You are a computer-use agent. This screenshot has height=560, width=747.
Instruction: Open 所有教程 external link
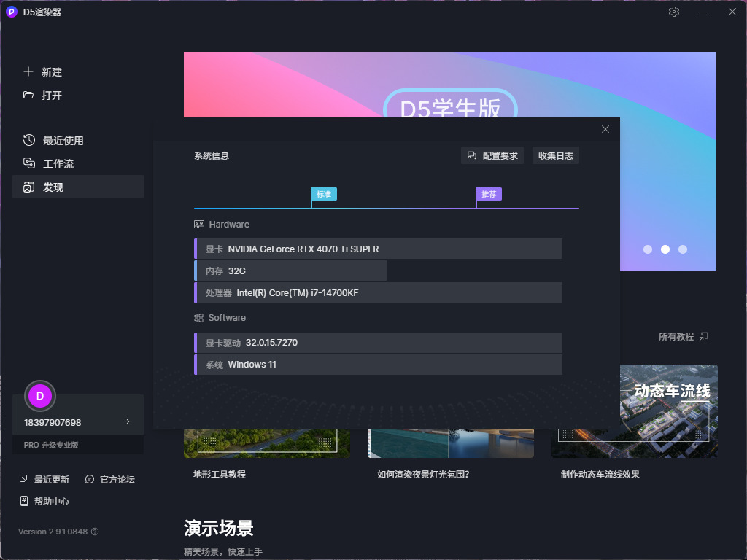pyautogui.click(x=684, y=336)
